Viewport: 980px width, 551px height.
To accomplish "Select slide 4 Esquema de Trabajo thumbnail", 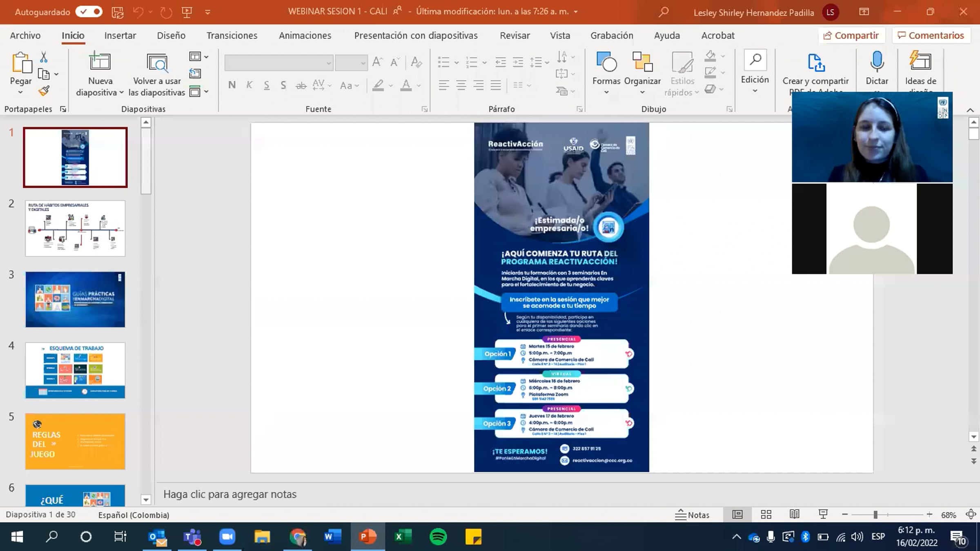I will [x=75, y=370].
